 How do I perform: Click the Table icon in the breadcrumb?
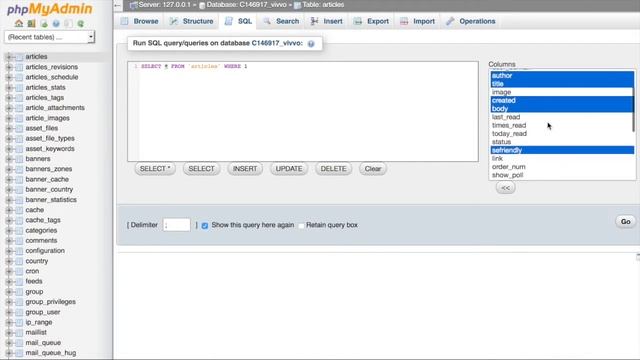(298, 5)
